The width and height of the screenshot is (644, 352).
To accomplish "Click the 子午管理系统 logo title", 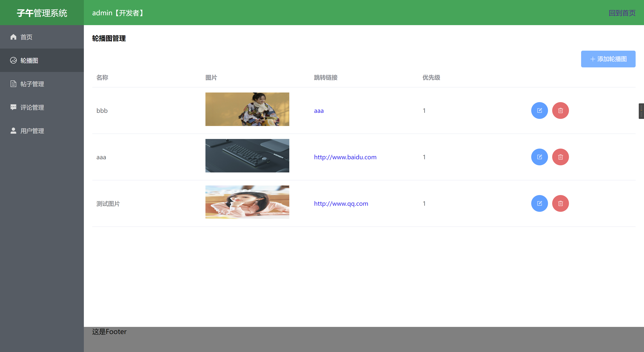I will [x=42, y=13].
